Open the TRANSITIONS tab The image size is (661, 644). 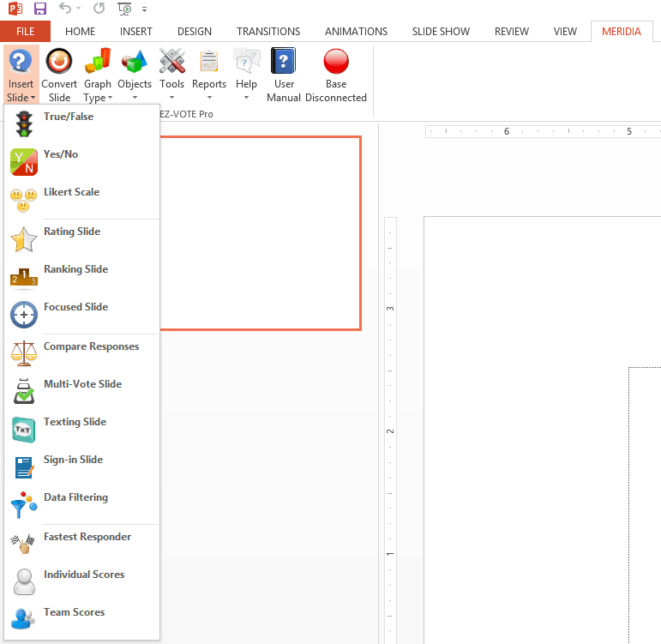point(268,32)
